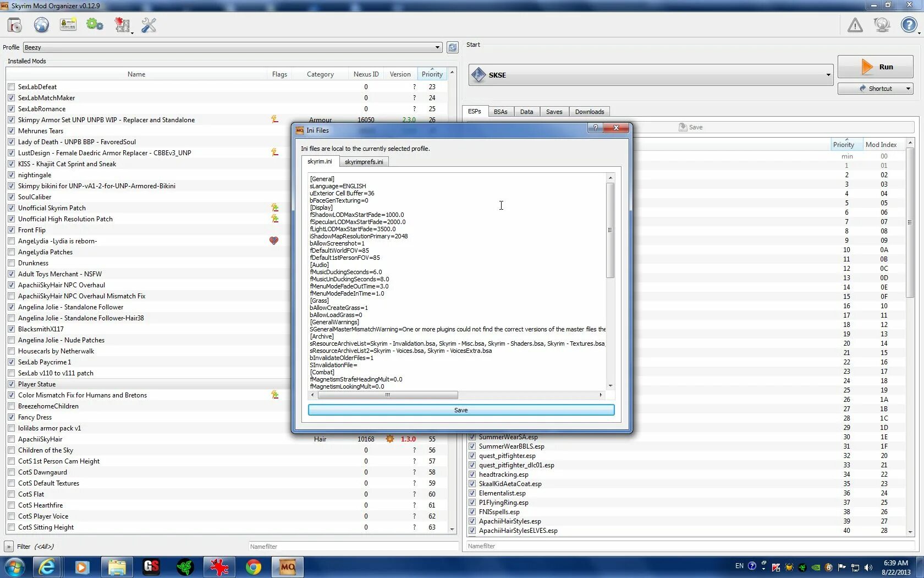The width and height of the screenshot is (924, 578).
Task: Open the SKSE executable dropdown
Action: [x=651, y=75]
